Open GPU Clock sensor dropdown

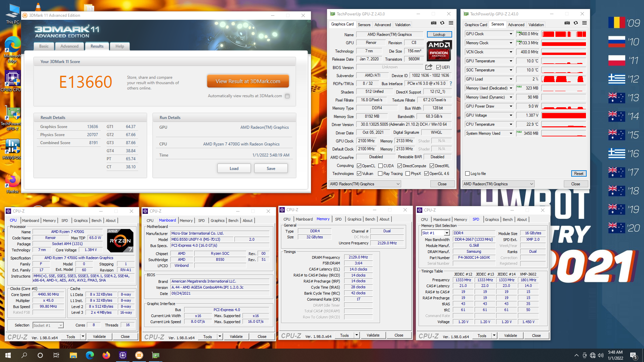(x=511, y=34)
